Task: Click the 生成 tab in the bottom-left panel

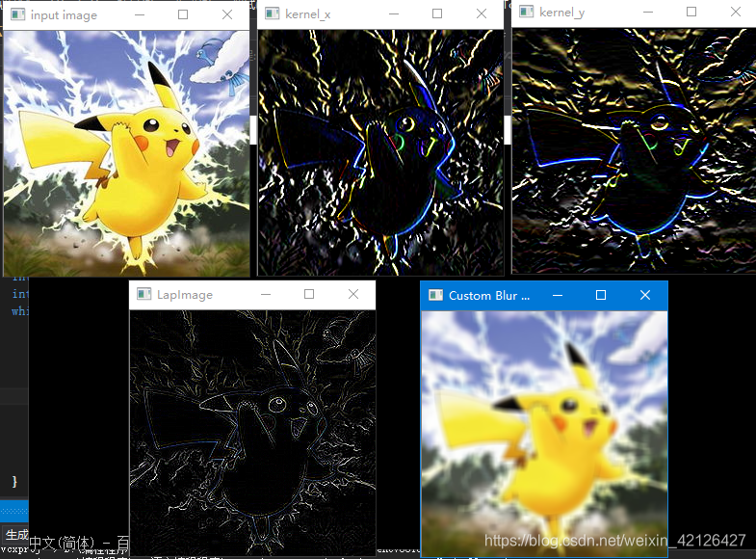Action: (x=17, y=535)
